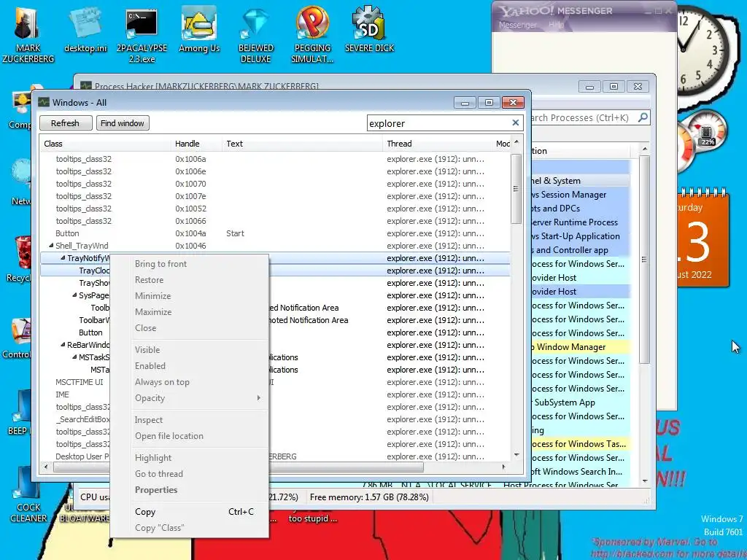Select tooltips_class32 row with handle 0x1006a
Screen dimensions: 747x560
click(x=275, y=159)
